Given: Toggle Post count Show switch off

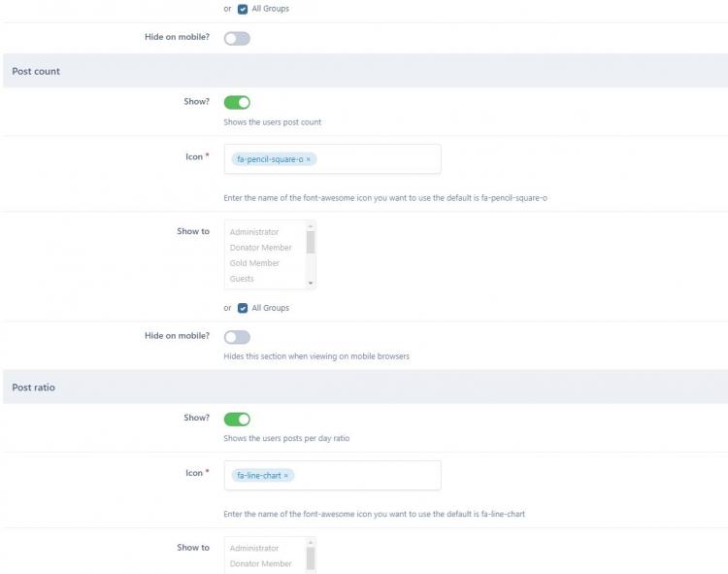Looking at the screenshot, I should point(237,102).
